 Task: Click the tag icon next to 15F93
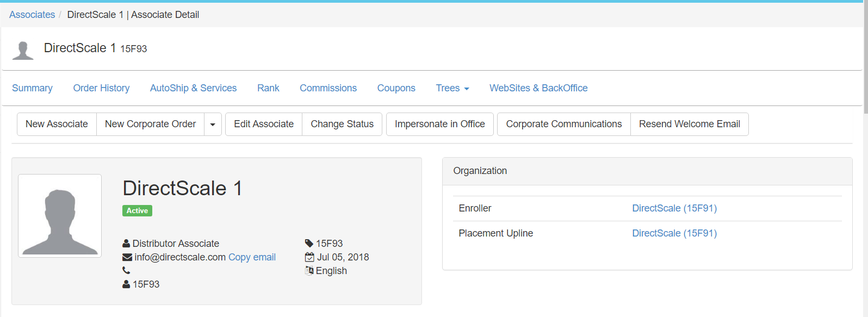click(x=309, y=244)
